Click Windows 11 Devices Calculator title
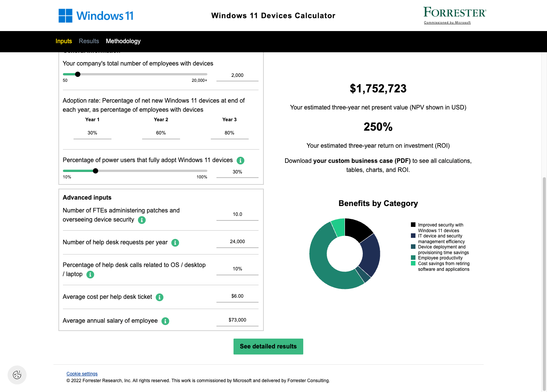The width and height of the screenshot is (547, 392). [x=273, y=16]
